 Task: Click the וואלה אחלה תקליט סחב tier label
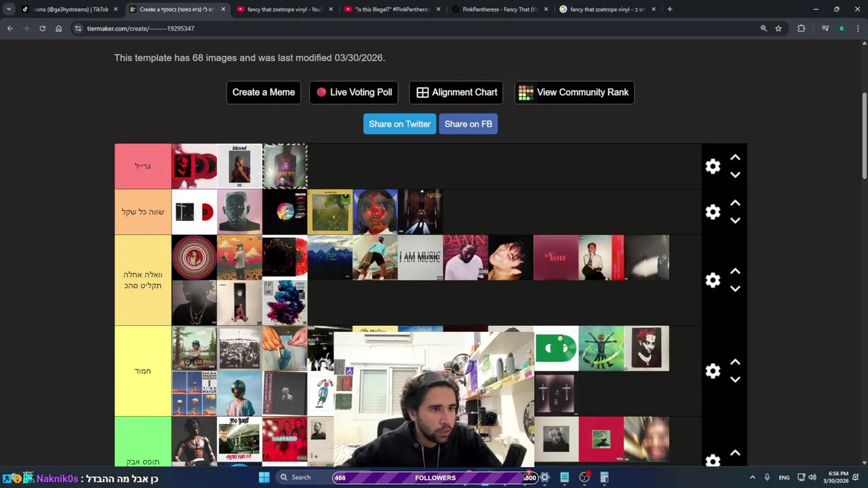143,280
